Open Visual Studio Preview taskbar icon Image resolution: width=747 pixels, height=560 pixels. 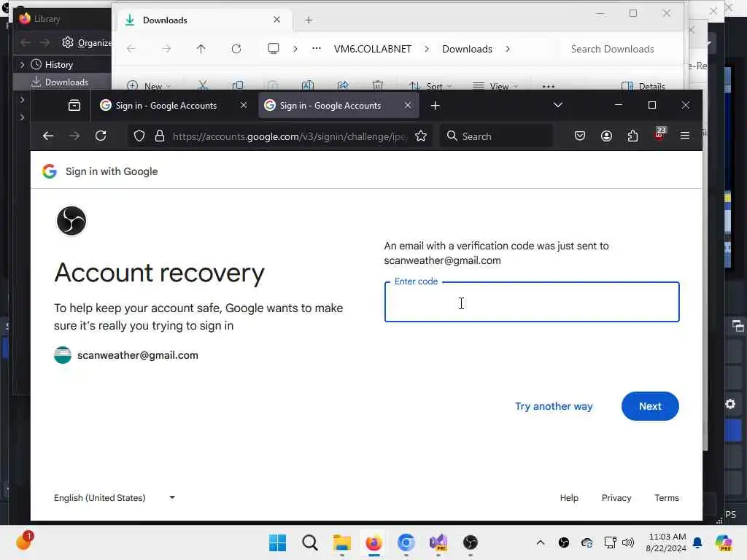(x=438, y=542)
